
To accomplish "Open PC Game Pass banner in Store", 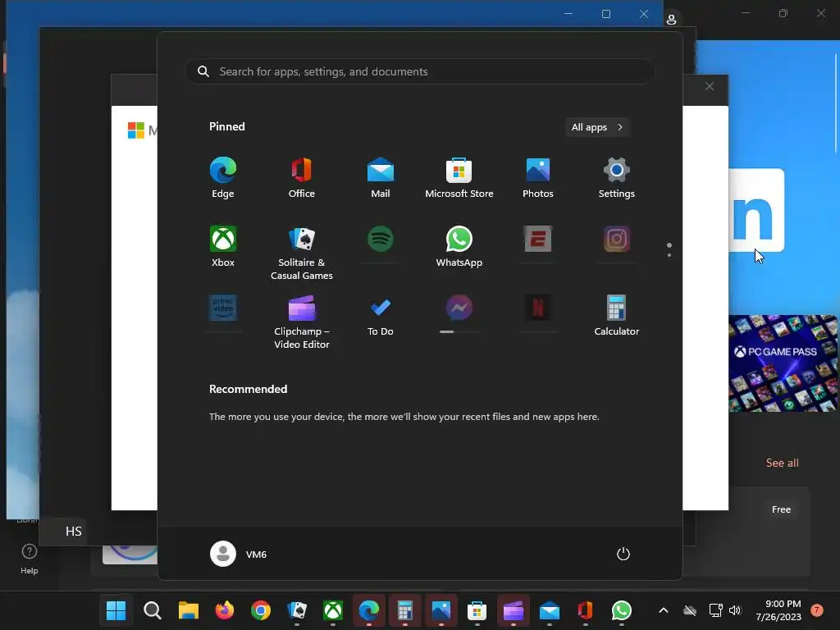I will tap(783, 363).
